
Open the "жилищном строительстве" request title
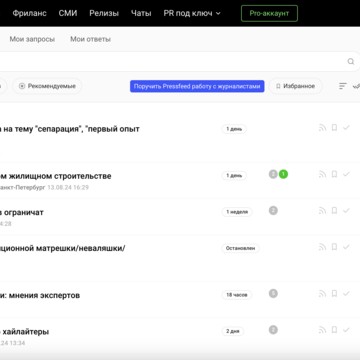(56, 176)
